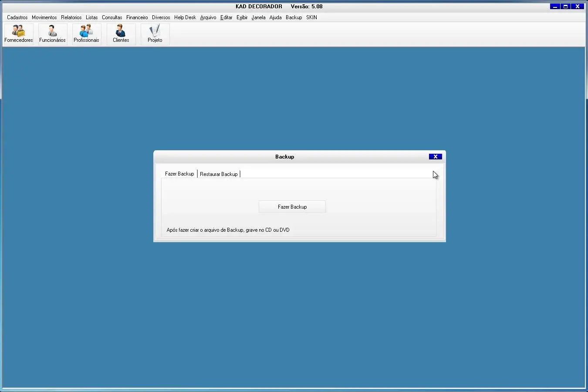Select the Fazer Backup tab
This screenshot has width=588, height=392.
click(x=179, y=174)
